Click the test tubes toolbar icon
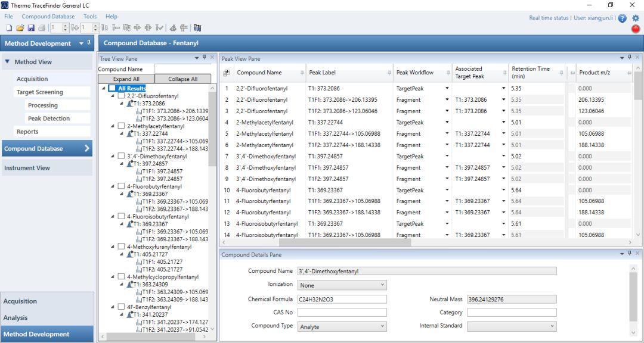The image size is (644, 343). point(197,28)
